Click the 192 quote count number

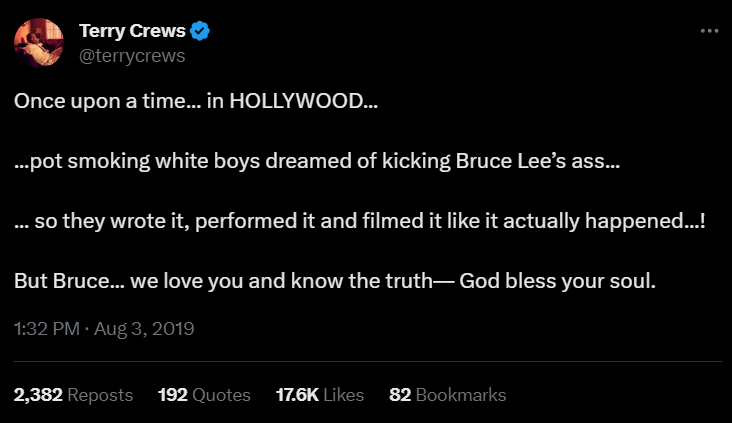[x=173, y=395]
